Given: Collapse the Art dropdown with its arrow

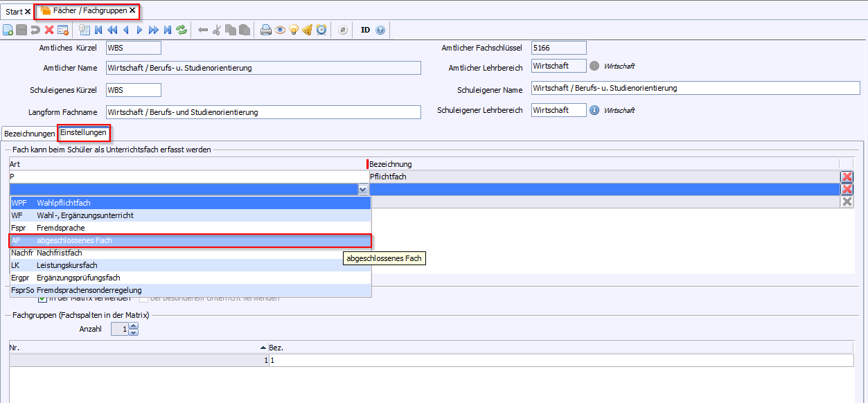Looking at the screenshot, I should (x=362, y=190).
